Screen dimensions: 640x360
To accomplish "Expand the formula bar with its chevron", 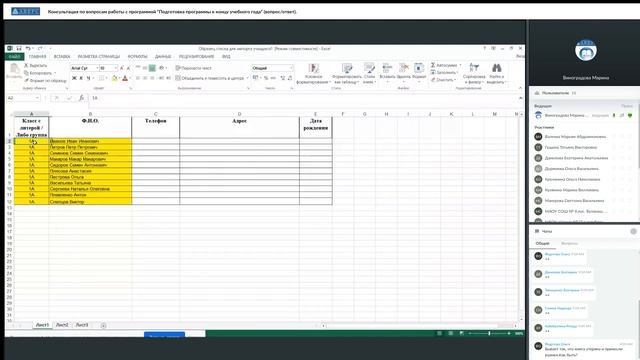I will click(x=520, y=98).
